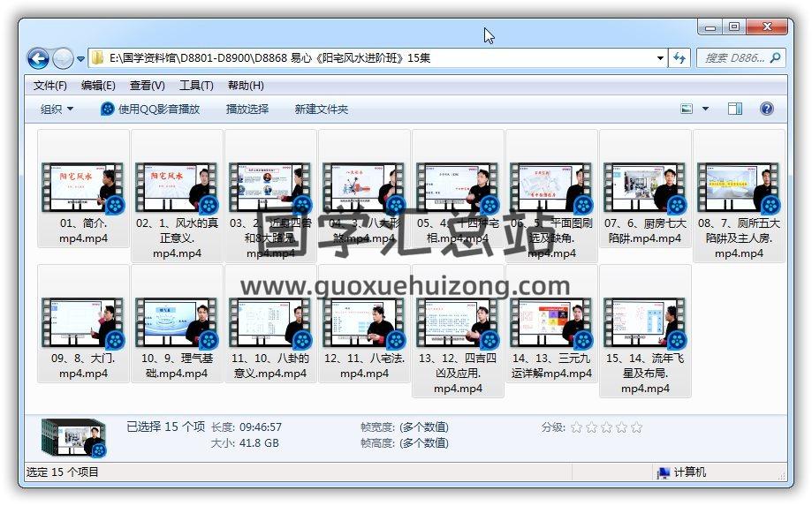Open the view options dropdown arrow

point(705,109)
